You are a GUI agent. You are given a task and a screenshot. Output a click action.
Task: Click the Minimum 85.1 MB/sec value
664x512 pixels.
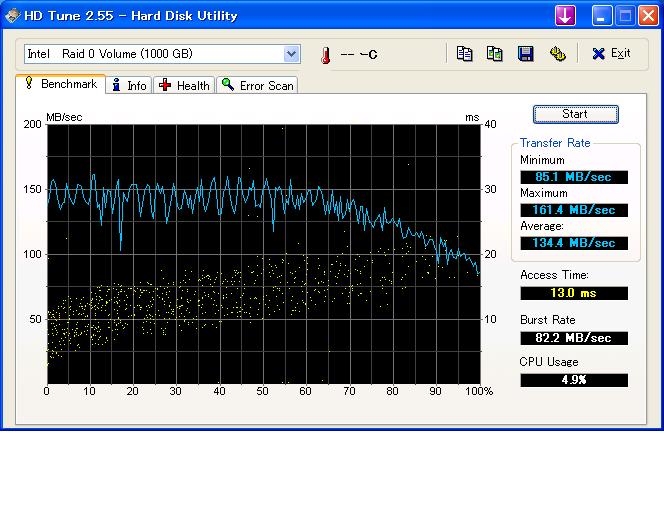574,177
